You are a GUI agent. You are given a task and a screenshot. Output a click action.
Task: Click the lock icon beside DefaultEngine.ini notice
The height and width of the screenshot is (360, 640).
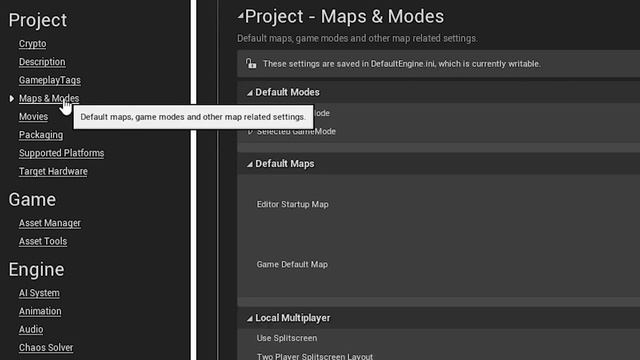coord(251,64)
